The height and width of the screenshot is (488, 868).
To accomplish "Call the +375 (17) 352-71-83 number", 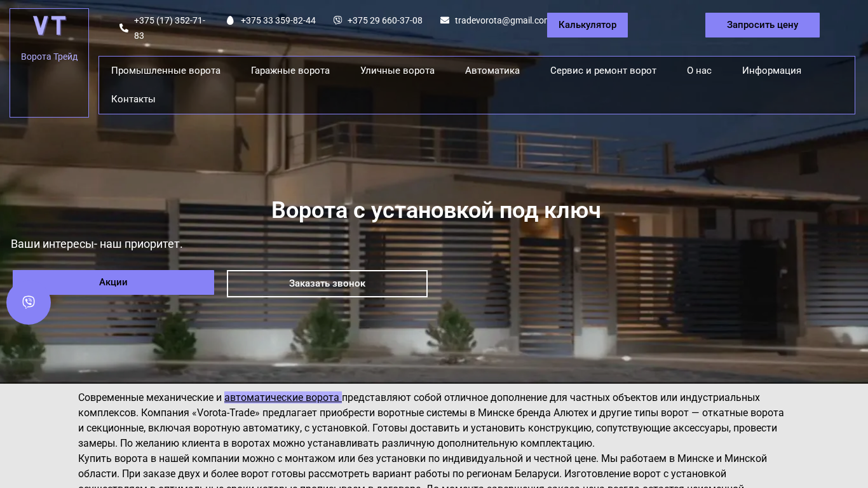I will click(170, 28).
